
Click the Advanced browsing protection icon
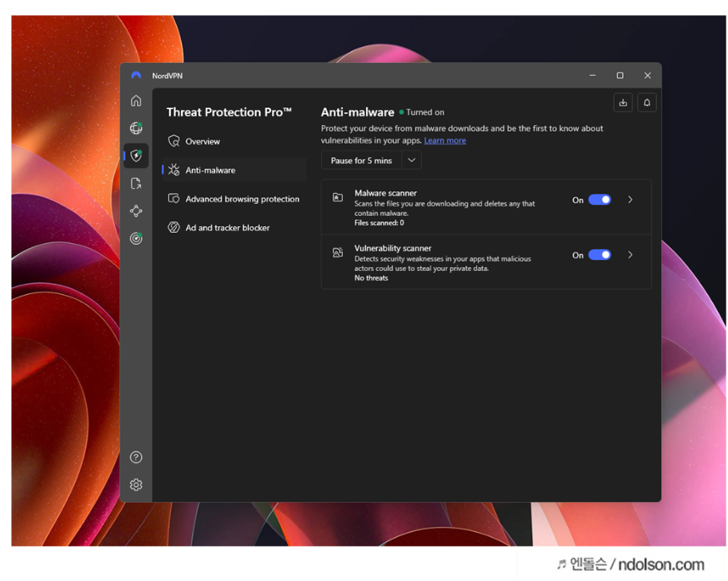tap(174, 198)
